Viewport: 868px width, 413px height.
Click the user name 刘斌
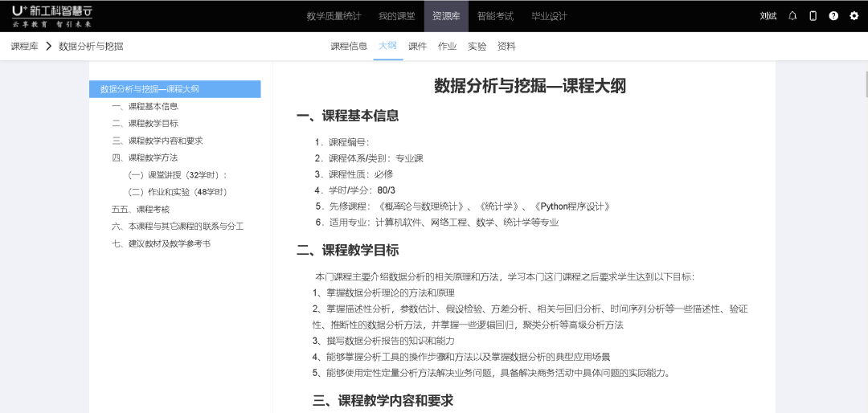pyautogui.click(x=768, y=16)
